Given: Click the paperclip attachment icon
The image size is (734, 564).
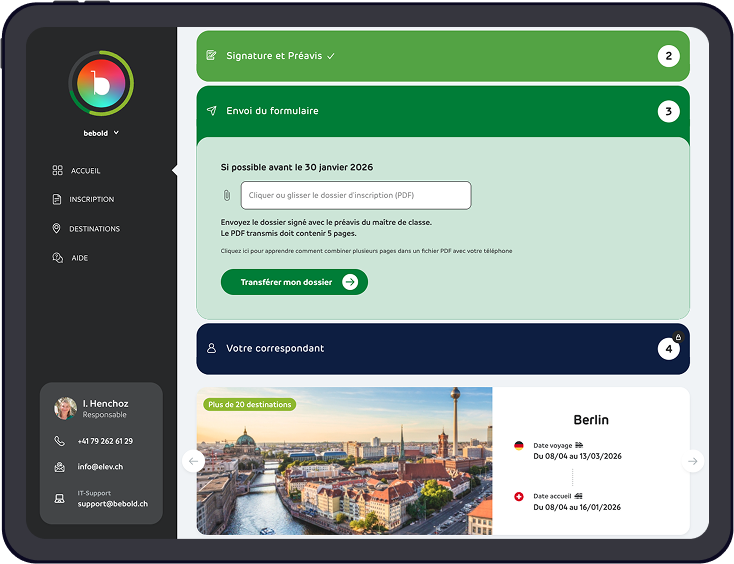Looking at the screenshot, I should (x=227, y=196).
